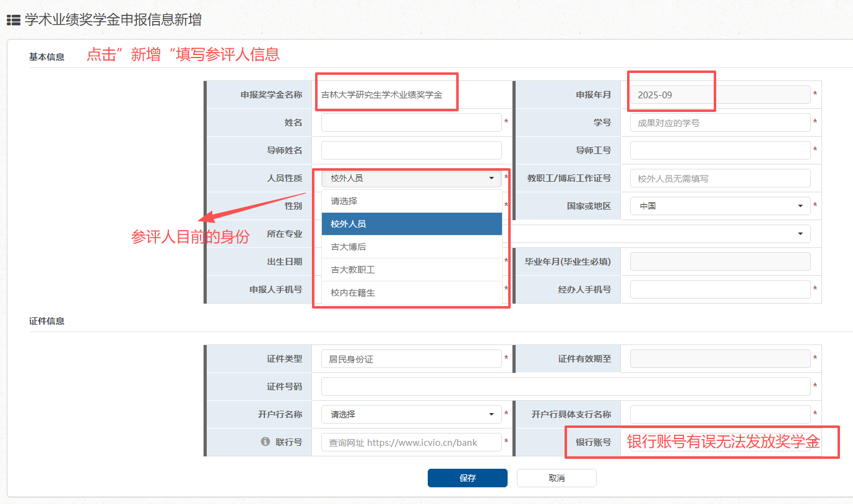The image size is (853, 504).
Task: Select 校外人员 option in the list
Action: point(411,224)
